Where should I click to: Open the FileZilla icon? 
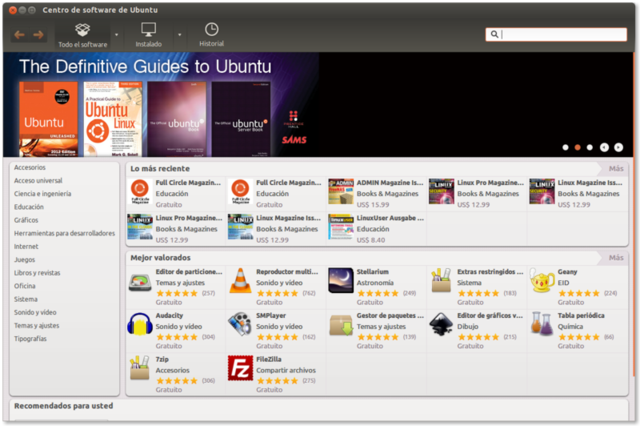coord(240,368)
